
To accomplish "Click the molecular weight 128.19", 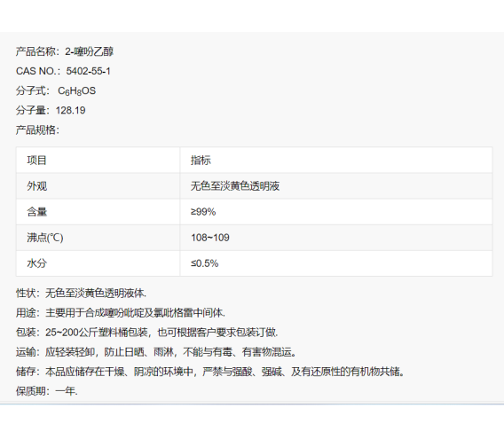I will [x=71, y=111].
